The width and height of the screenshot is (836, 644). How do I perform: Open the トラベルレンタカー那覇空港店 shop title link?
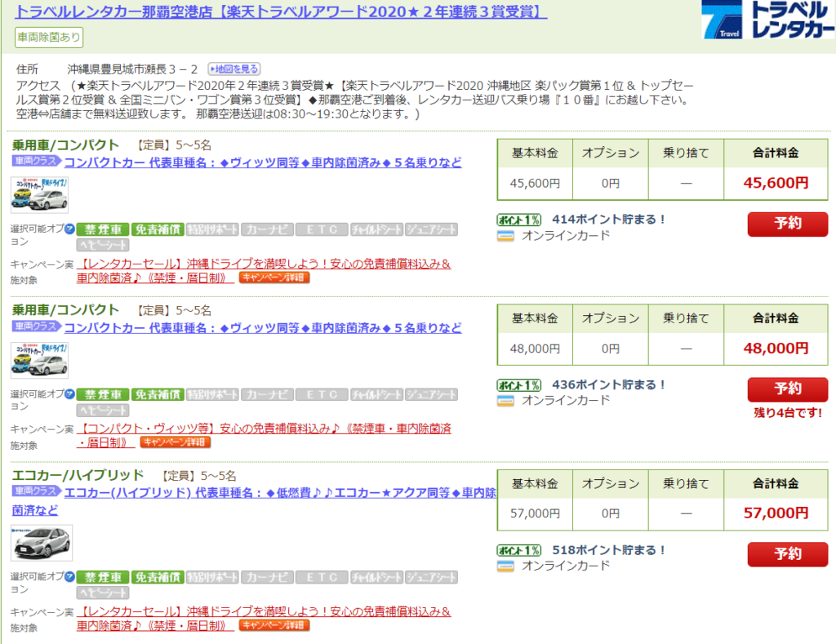(x=281, y=11)
